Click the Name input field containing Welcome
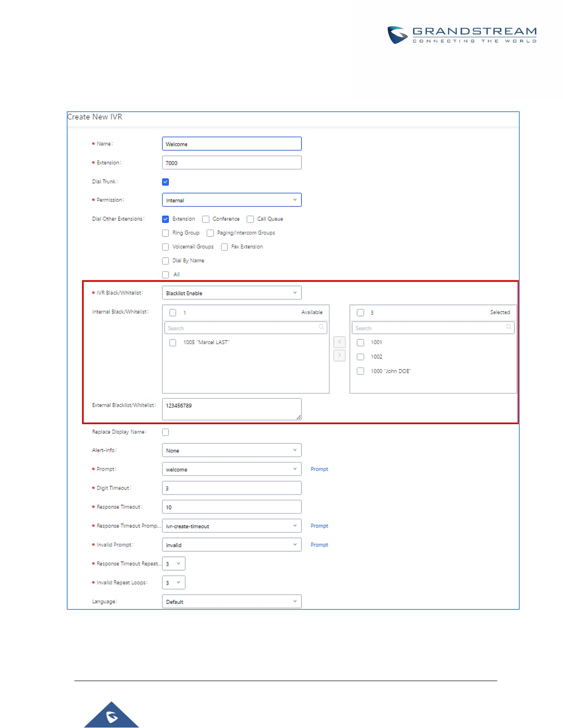The width and height of the screenshot is (563, 728). point(232,144)
